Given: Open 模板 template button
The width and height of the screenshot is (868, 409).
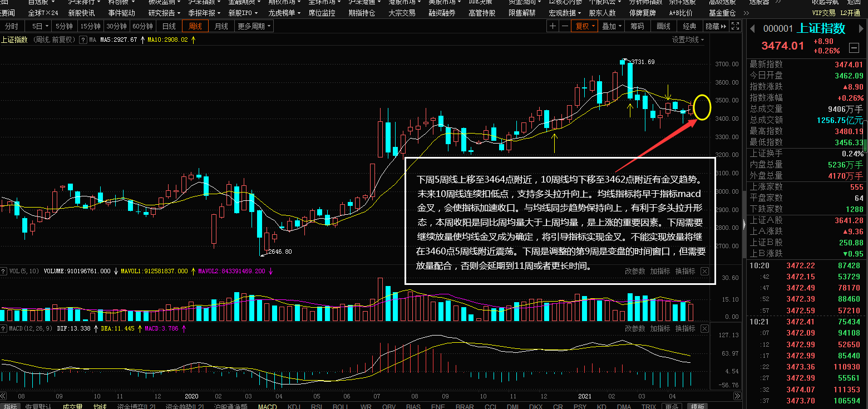Looking at the screenshot, I should 697,406.
